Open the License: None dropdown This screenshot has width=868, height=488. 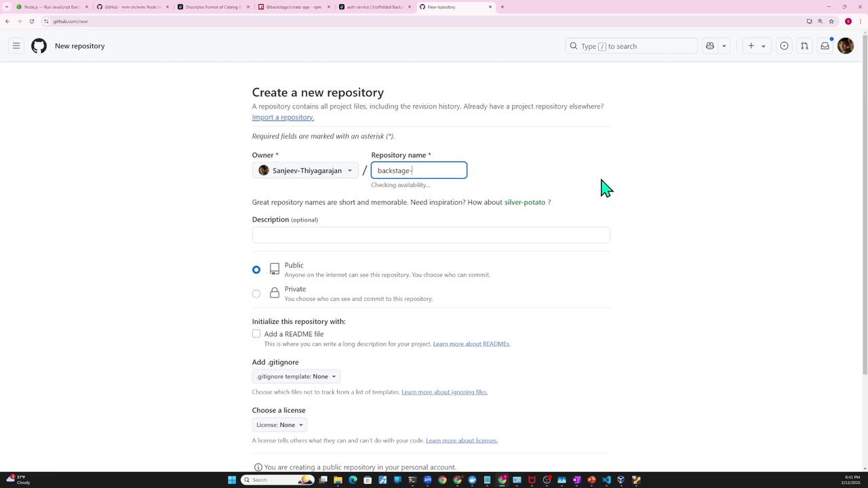point(279,425)
